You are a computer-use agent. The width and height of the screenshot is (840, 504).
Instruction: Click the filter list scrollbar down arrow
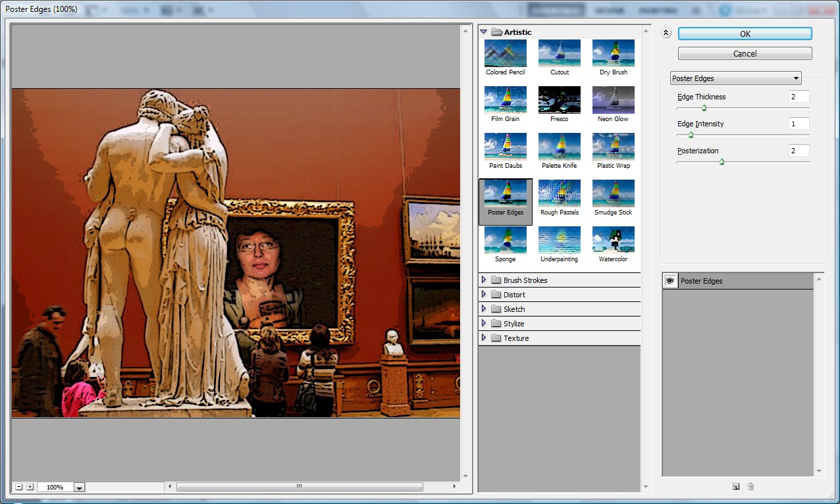click(646, 488)
